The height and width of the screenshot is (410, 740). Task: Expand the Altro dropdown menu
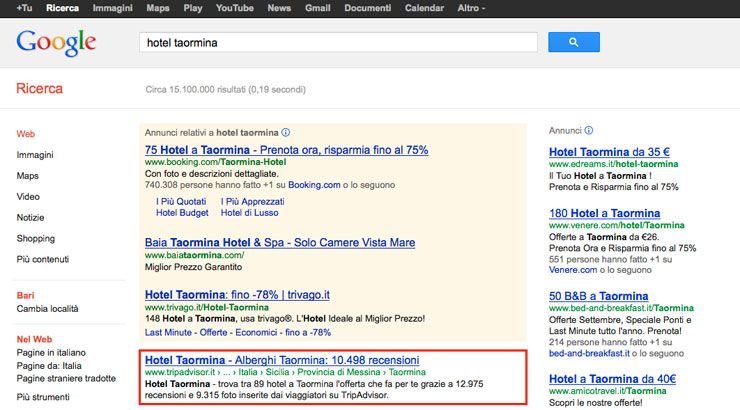coord(471,8)
